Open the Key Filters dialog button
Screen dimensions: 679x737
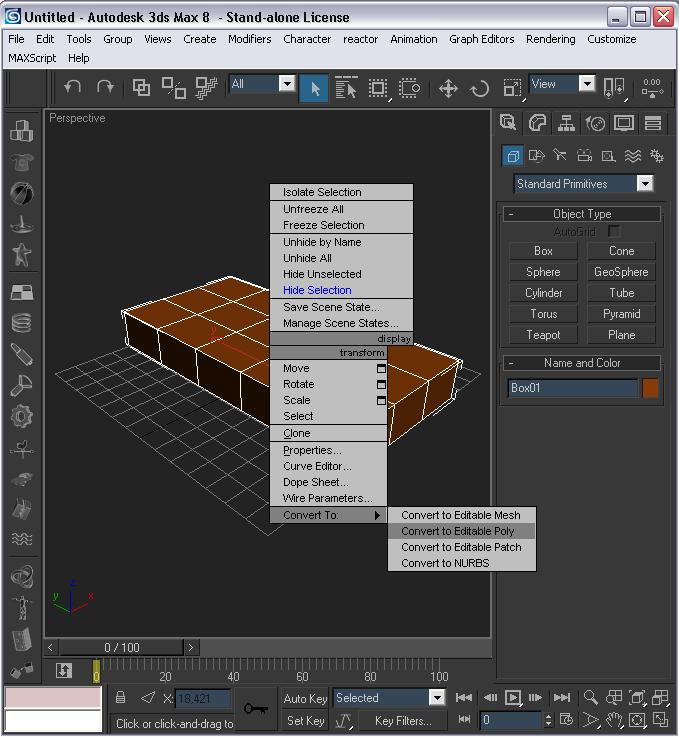point(402,720)
